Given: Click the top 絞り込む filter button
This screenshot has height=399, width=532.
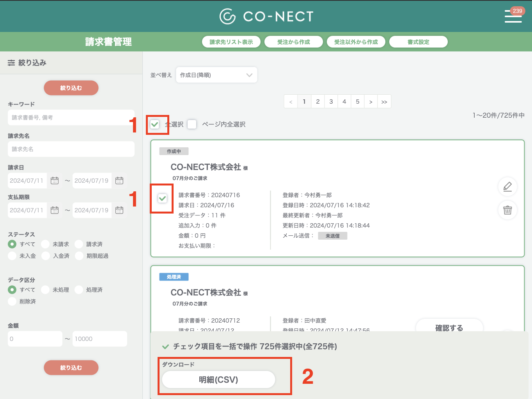Looking at the screenshot, I should coord(71,88).
